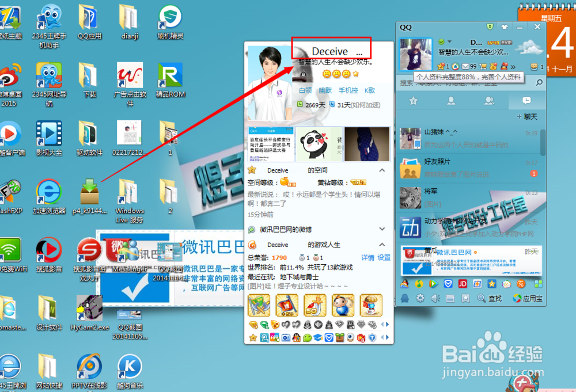Open the 应用宝 app store button
This screenshot has height=392, width=576.
528,298
